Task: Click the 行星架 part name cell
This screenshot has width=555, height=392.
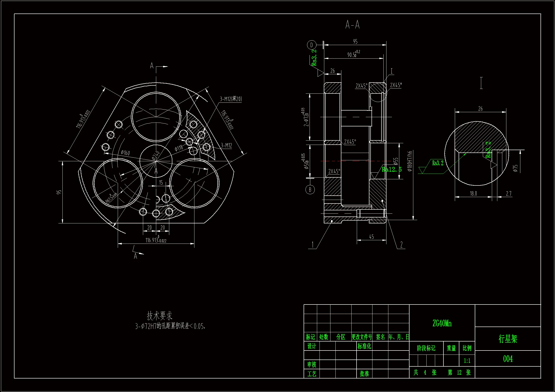Action: 508,339
